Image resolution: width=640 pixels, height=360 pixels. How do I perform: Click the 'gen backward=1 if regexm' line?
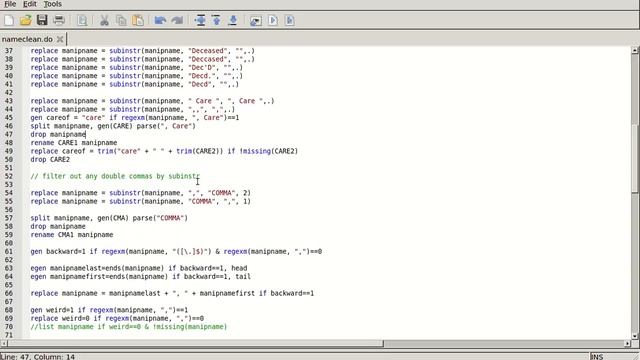pyautogui.click(x=176, y=251)
